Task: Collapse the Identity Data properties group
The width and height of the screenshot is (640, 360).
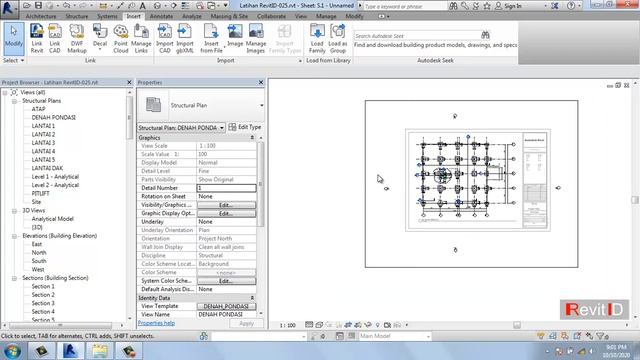Action: 252,298
